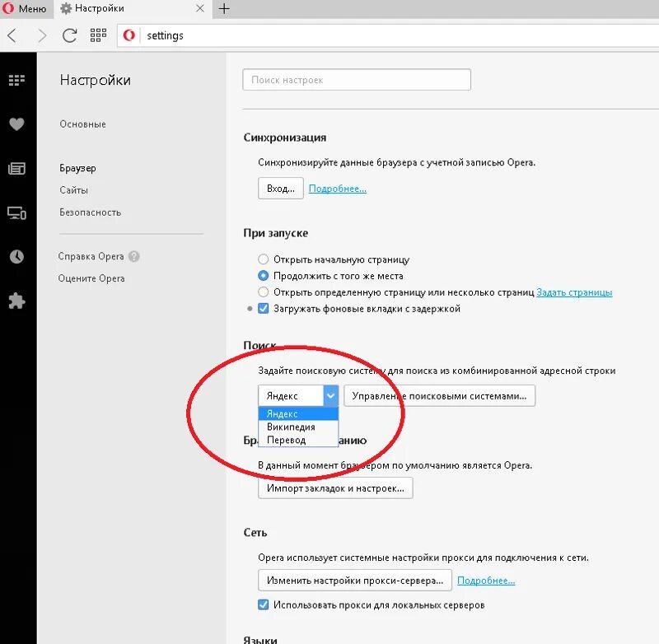Click Импорт закладок и настроек button
This screenshot has width=659, height=644.
pyautogui.click(x=335, y=488)
